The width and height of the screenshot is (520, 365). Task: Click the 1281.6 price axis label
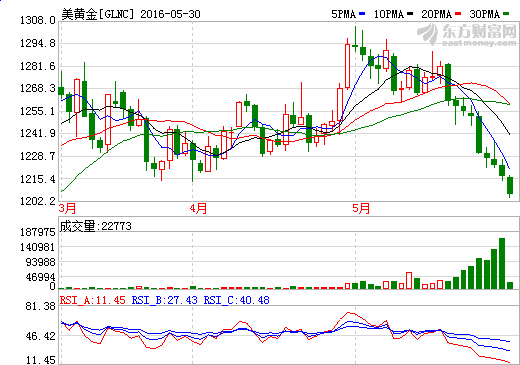click(38, 66)
